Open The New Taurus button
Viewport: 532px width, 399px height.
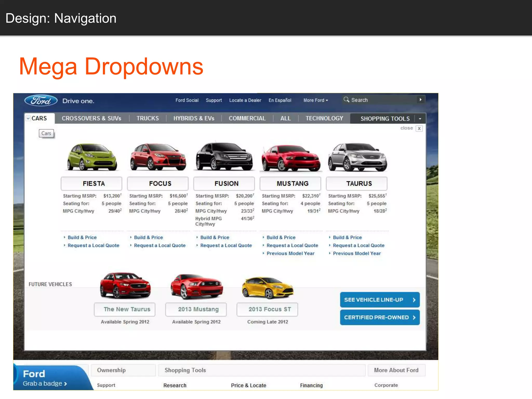click(125, 309)
